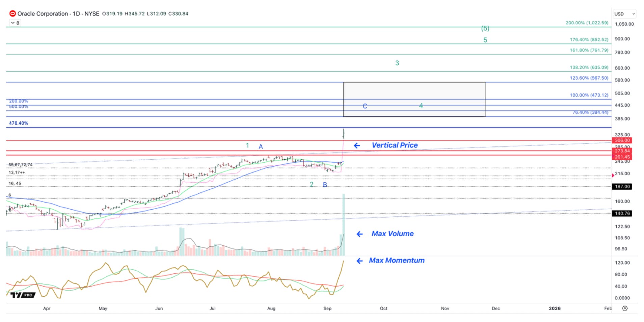Viewport: 644px width, 322px height.
Task: Open the chart settings gear icon
Action: click(x=625, y=308)
